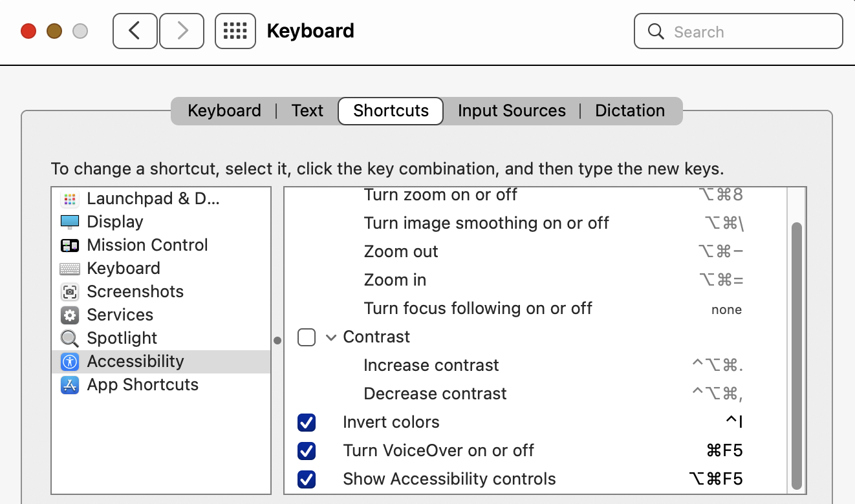Open the Mission Control icon entry
This screenshot has width=855, height=504.
point(69,246)
